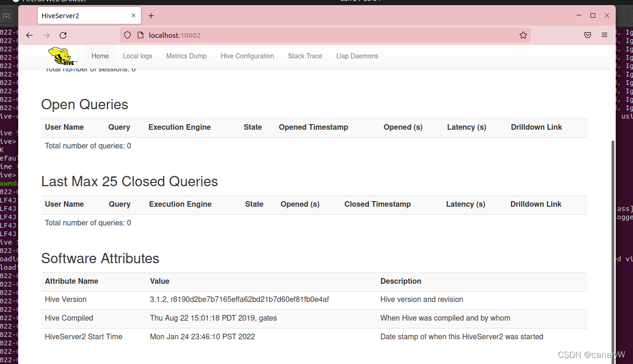Click Attribute Name column header
Image resolution: width=633 pixels, height=364 pixels.
71,281
